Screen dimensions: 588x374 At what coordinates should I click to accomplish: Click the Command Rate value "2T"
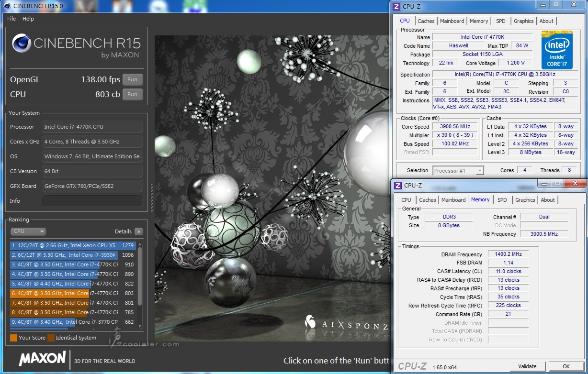509,314
